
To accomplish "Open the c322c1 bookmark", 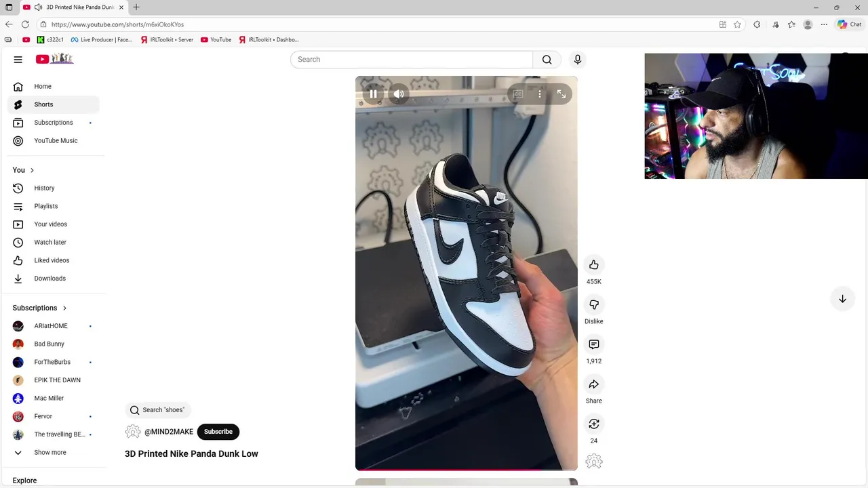I will point(51,40).
